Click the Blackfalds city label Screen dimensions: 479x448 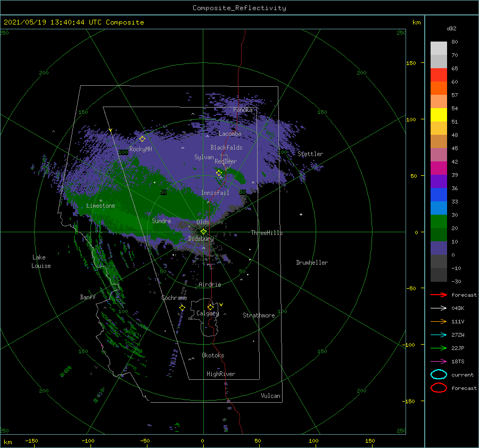tap(226, 148)
